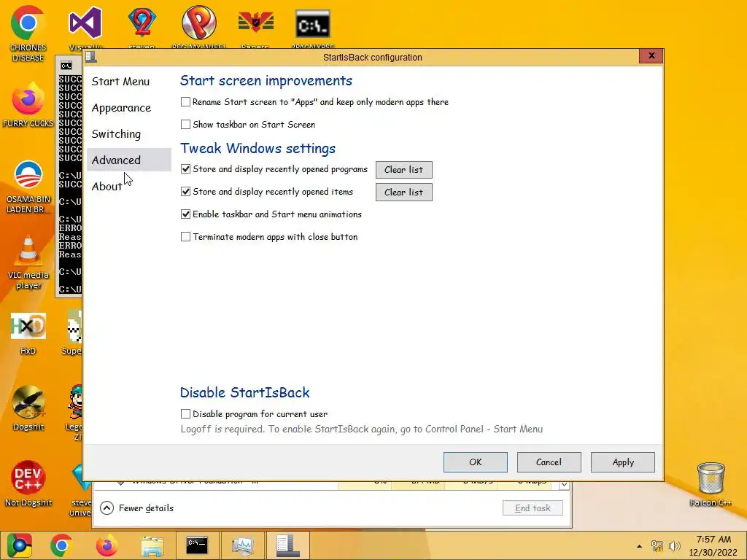Clear list of recently opened programs

click(403, 169)
